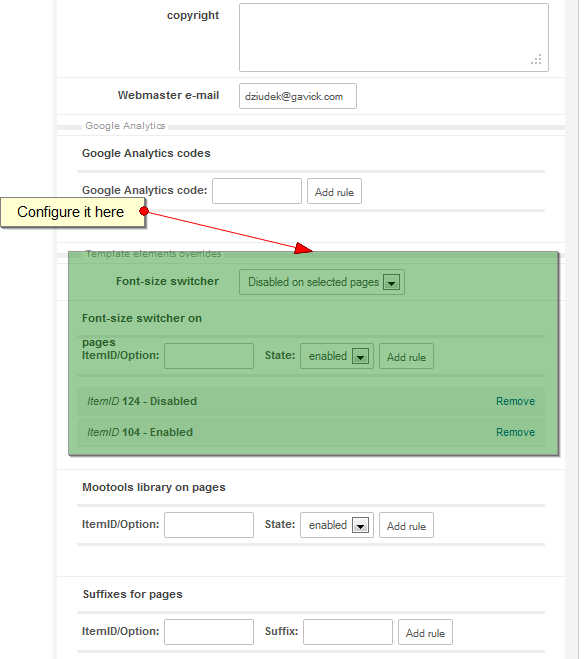Click the Font-size switcher dropdown arrow icon
The image size is (588, 659).
391,283
